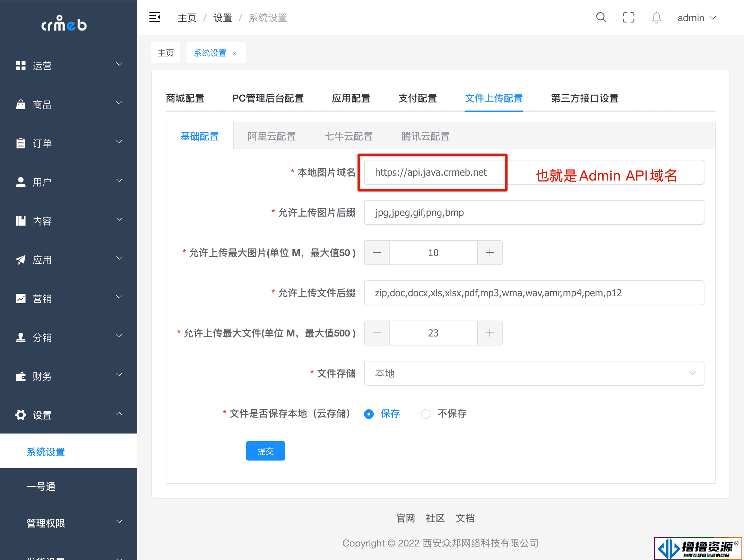Click the 分销 stamp icon in sidebar
Viewport: 744px width, 560px height.
tap(21, 337)
